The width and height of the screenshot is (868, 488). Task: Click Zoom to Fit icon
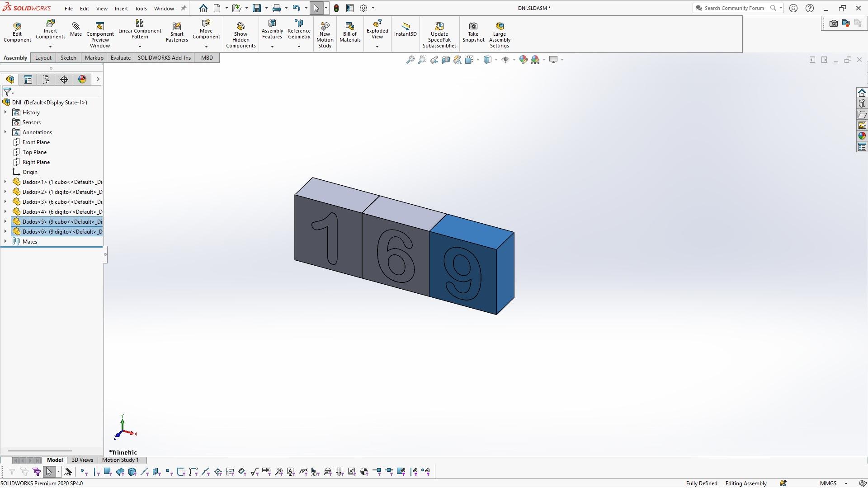(410, 60)
